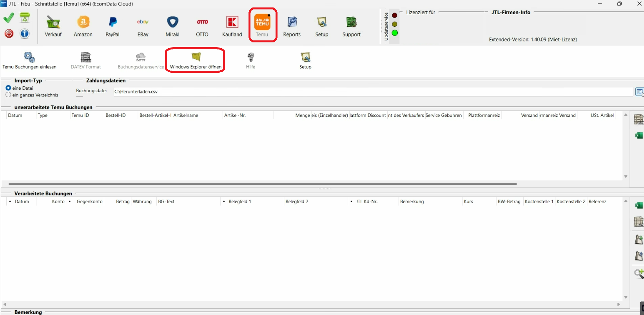Sort by the Bestell-ID column header
The width and height of the screenshot is (644, 315).
tap(116, 115)
